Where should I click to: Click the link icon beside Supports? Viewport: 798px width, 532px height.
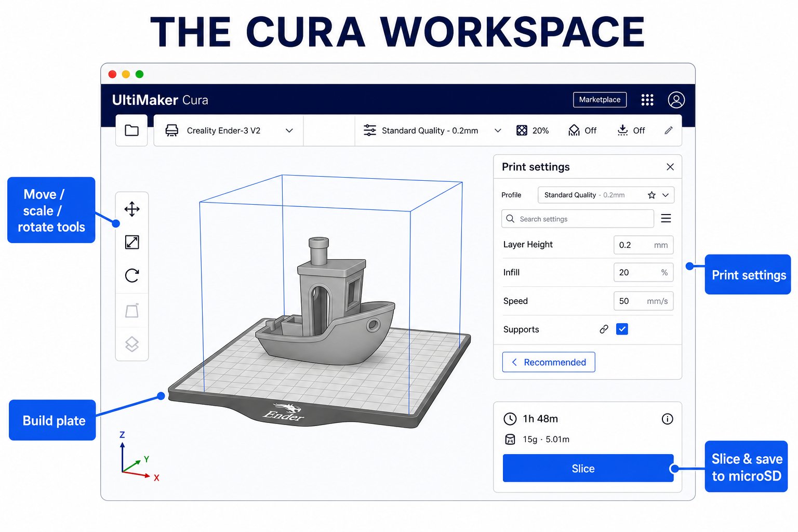(604, 329)
